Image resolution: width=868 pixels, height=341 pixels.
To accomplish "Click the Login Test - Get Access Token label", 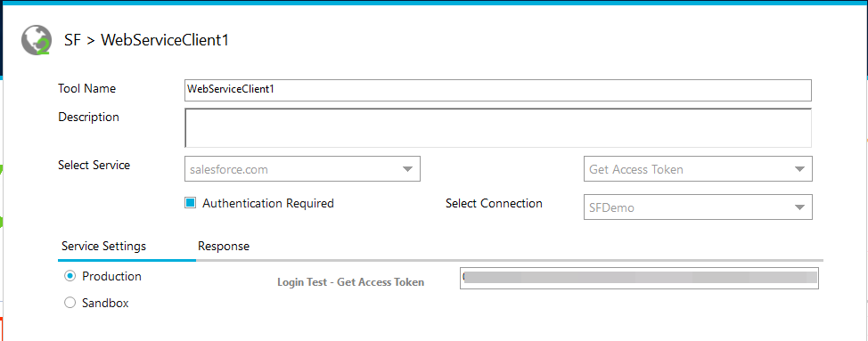I will click(x=350, y=282).
